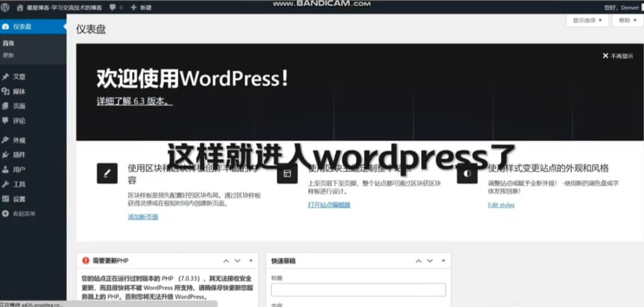The height and width of the screenshot is (307, 644).
Task: Click the layout block icon in welcome panel
Action: 287,173
